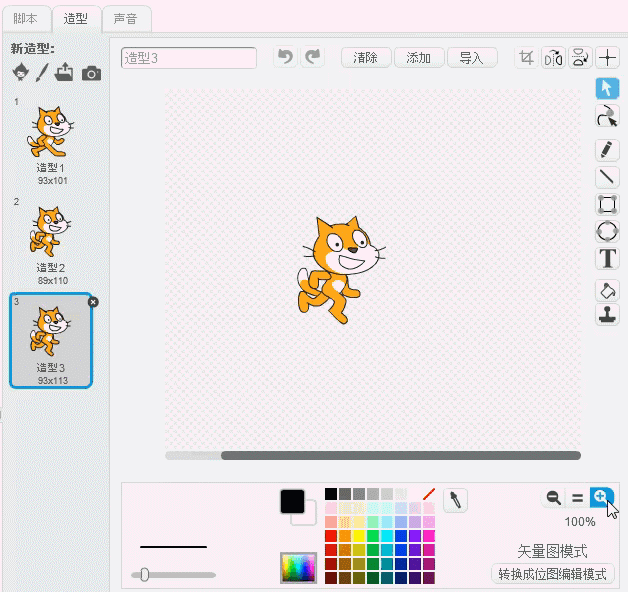Screen dimensions: 628x592
Task: Pick the magenta palette swatch
Action: tap(429, 536)
